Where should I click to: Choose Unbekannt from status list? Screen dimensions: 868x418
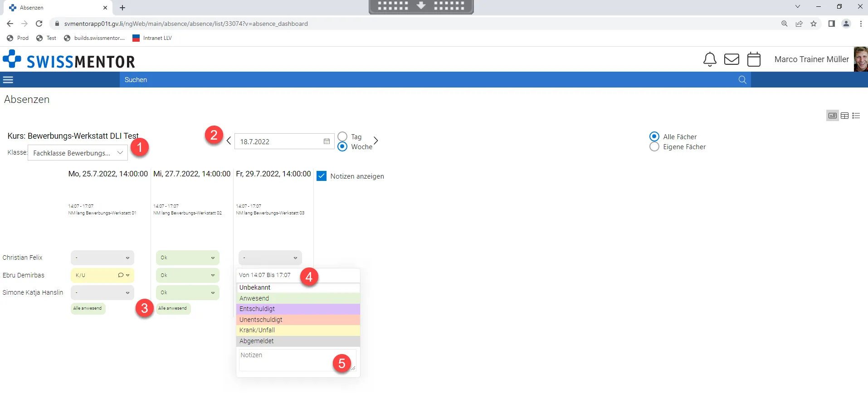pyautogui.click(x=298, y=287)
